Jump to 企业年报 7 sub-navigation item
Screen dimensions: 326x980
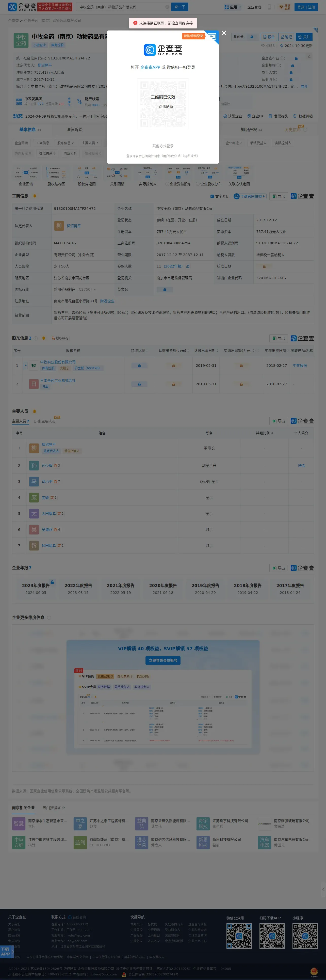tap(234, 143)
